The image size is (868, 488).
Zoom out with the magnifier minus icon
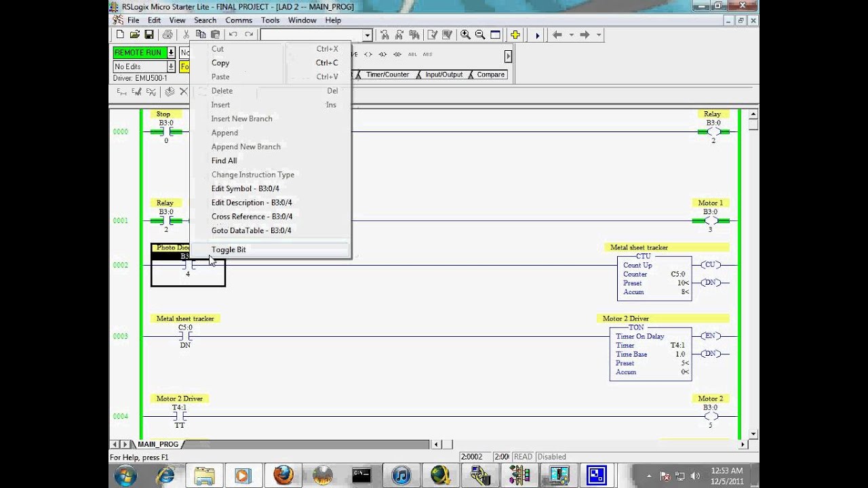[x=480, y=35]
